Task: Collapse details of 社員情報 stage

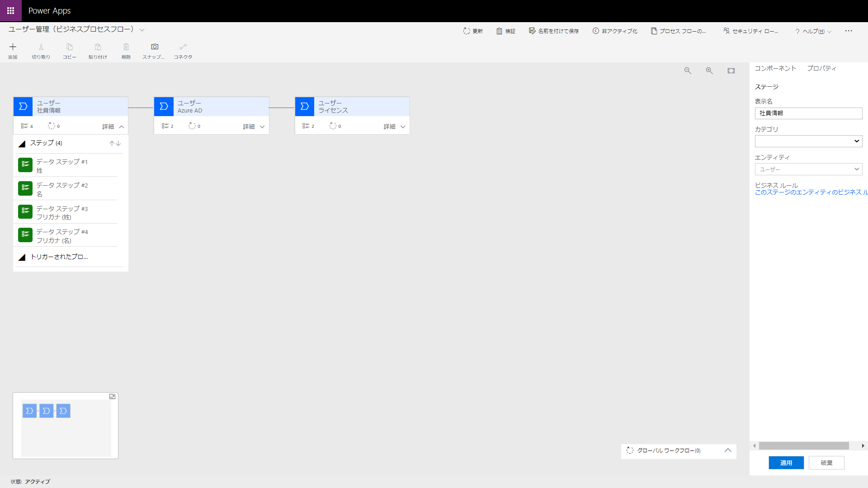Action: coord(121,127)
